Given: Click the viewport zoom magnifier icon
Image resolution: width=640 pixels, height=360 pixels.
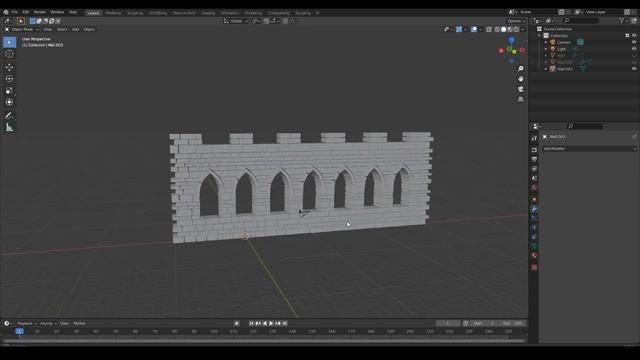Looking at the screenshot, I should (x=520, y=69).
